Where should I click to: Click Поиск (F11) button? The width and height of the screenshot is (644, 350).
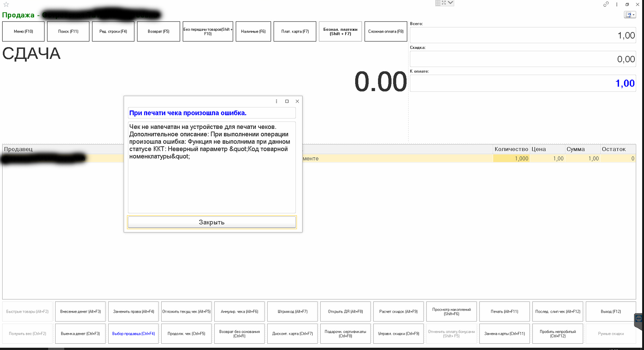68,31
